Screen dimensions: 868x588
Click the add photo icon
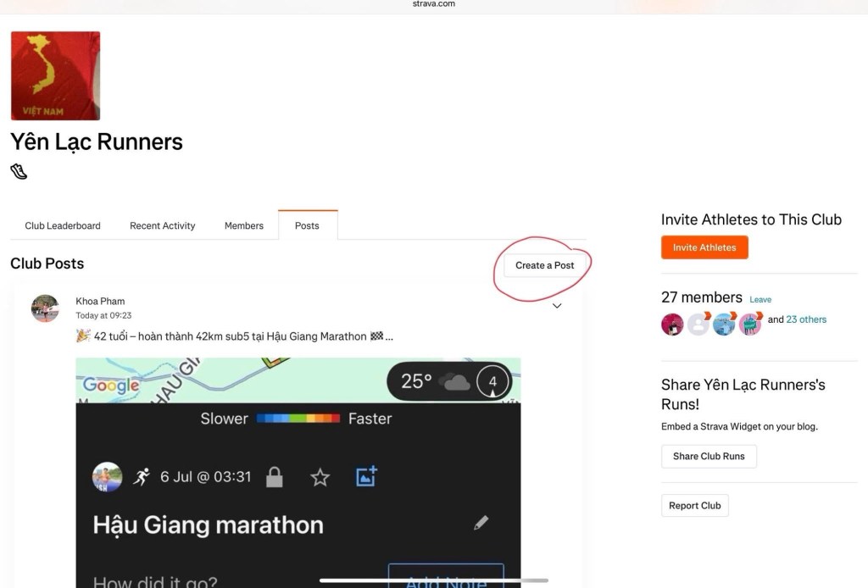(x=366, y=477)
